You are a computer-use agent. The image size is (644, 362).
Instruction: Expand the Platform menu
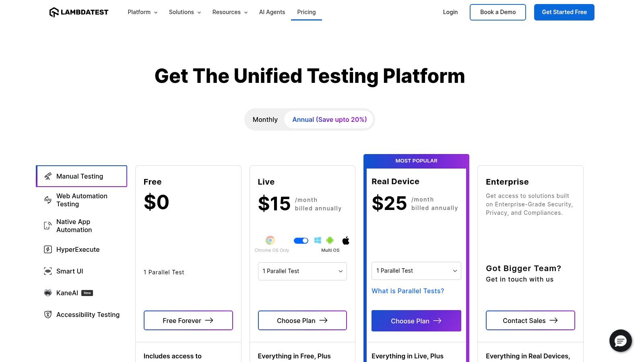[142, 12]
